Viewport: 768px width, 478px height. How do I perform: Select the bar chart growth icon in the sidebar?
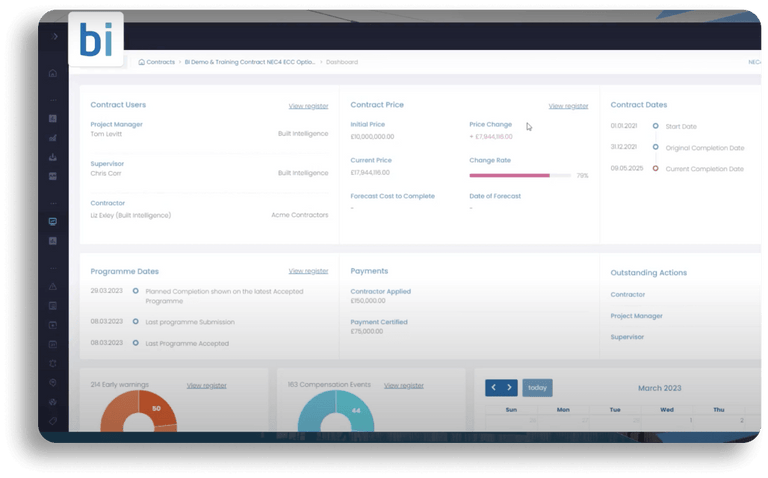[53, 138]
